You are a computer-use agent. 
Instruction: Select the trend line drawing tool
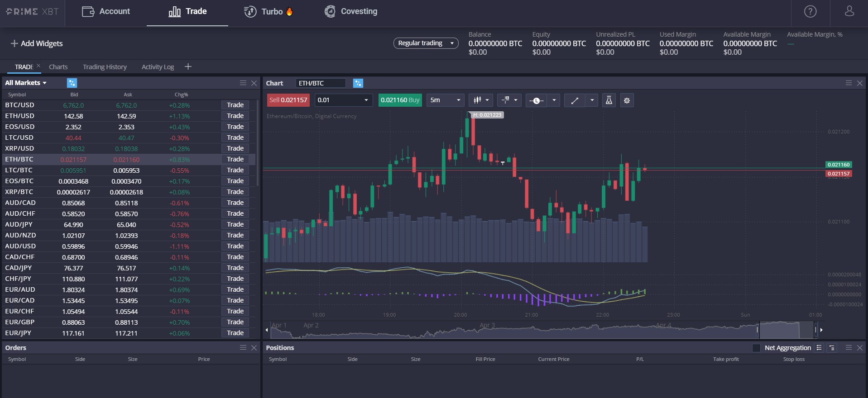(x=575, y=100)
